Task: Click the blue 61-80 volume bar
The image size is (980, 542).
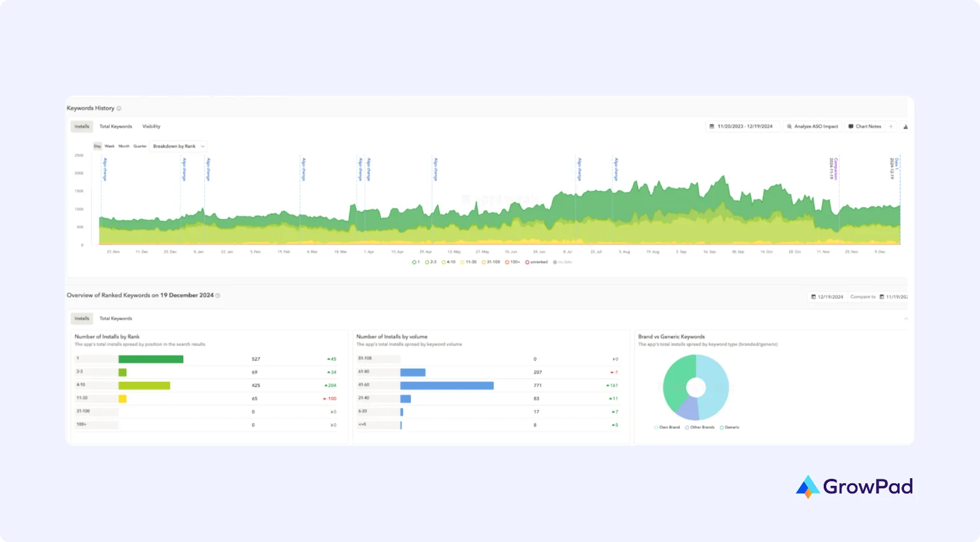Action: pyautogui.click(x=413, y=372)
